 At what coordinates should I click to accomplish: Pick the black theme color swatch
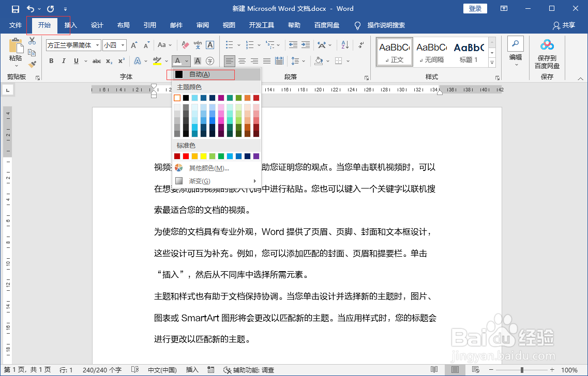point(186,98)
